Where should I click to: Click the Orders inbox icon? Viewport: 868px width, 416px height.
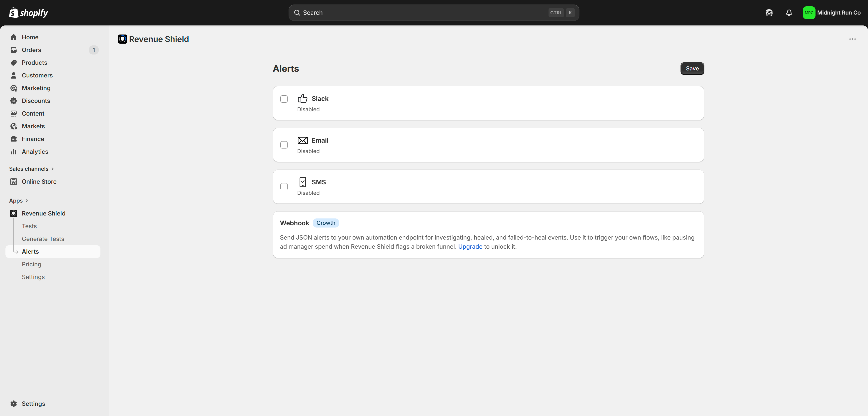point(13,50)
